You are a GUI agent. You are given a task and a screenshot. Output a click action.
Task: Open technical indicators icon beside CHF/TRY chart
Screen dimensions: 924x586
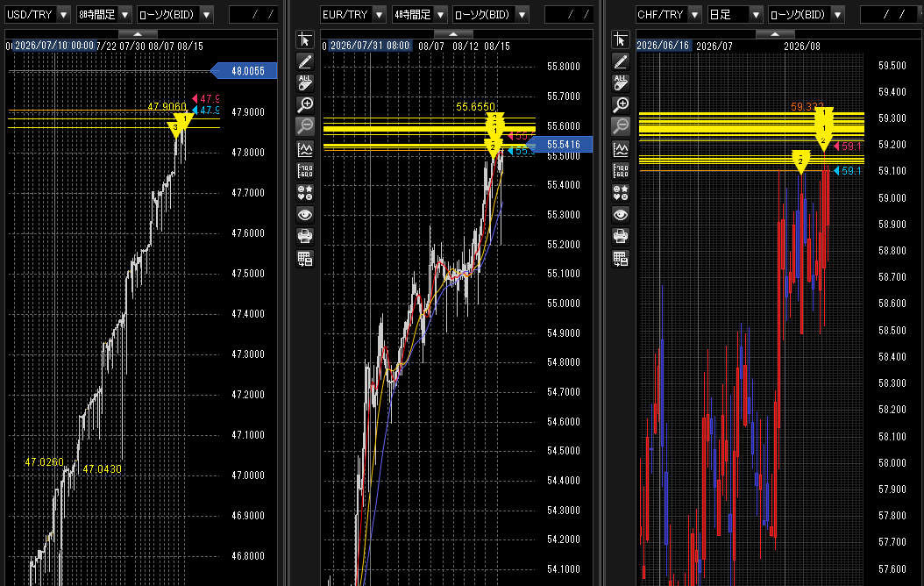[x=621, y=149]
